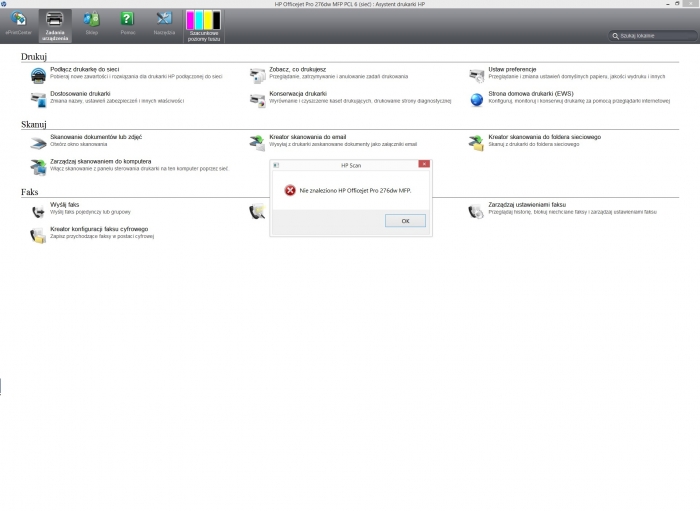Click the Konserwacja drukarki icon
The image size is (700, 511).
tap(258, 100)
